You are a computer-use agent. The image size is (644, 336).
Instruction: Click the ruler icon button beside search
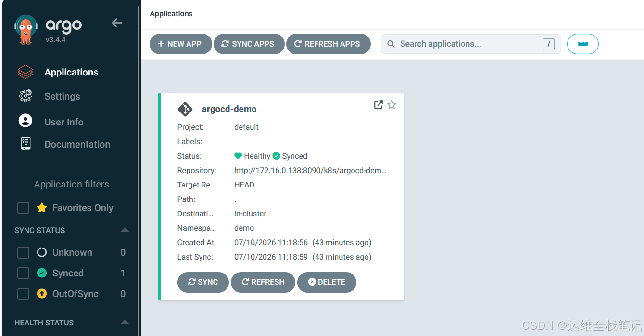coord(583,44)
